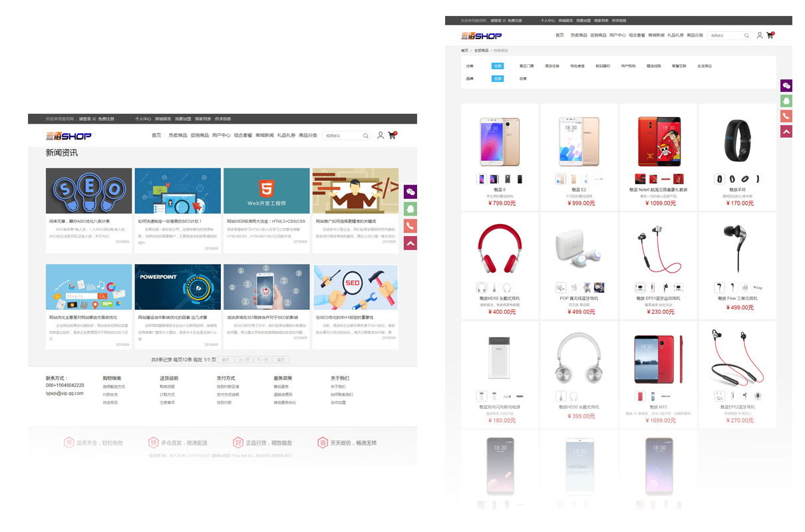
Task: Open the 合作加盟 footer link
Action: tap(338, 402)
